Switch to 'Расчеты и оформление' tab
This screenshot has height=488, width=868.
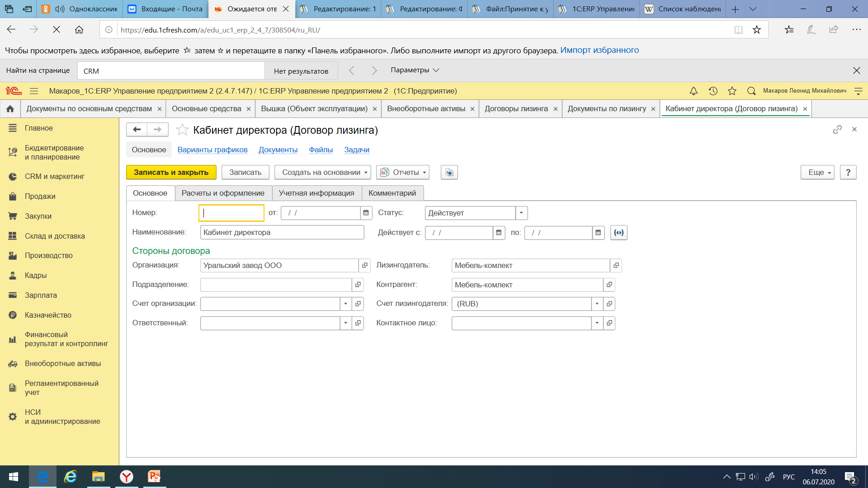[223, 193]
